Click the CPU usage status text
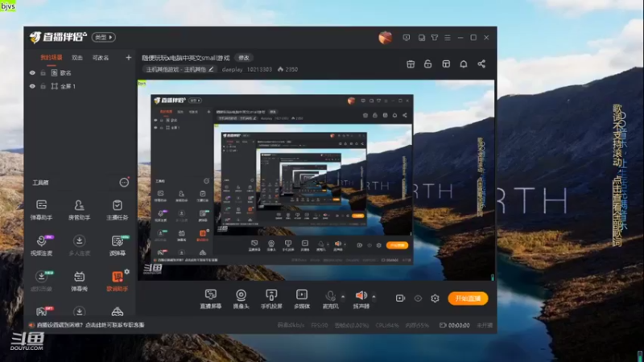Screen dimensions: 644x362 click(x=387, y=325)
